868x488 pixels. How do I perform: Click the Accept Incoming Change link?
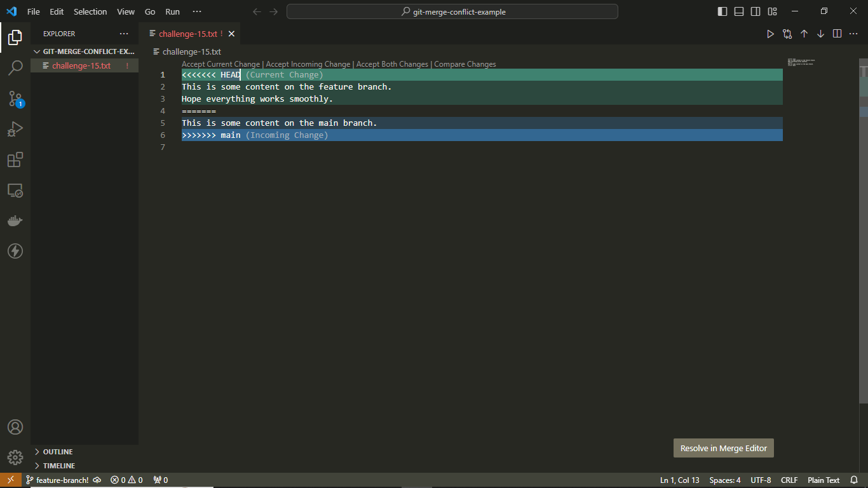308,64
